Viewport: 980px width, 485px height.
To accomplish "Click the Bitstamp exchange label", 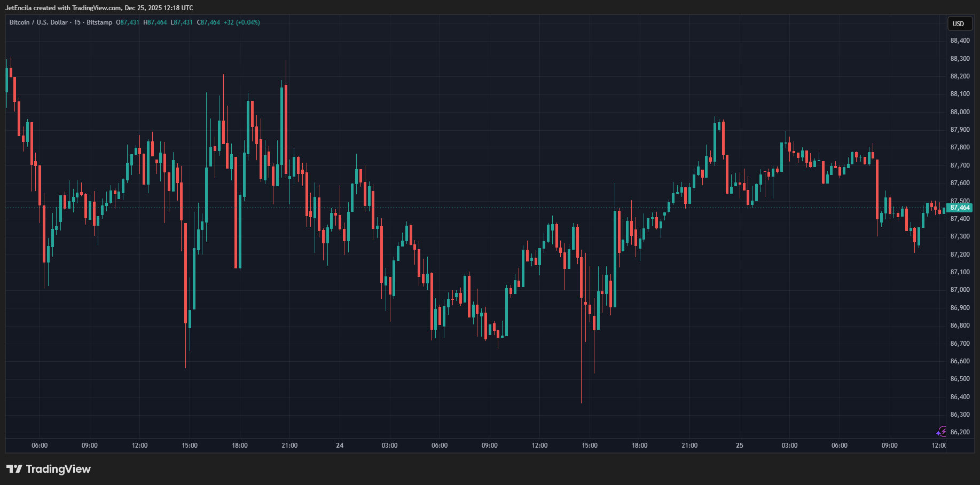I will (99, 22).
